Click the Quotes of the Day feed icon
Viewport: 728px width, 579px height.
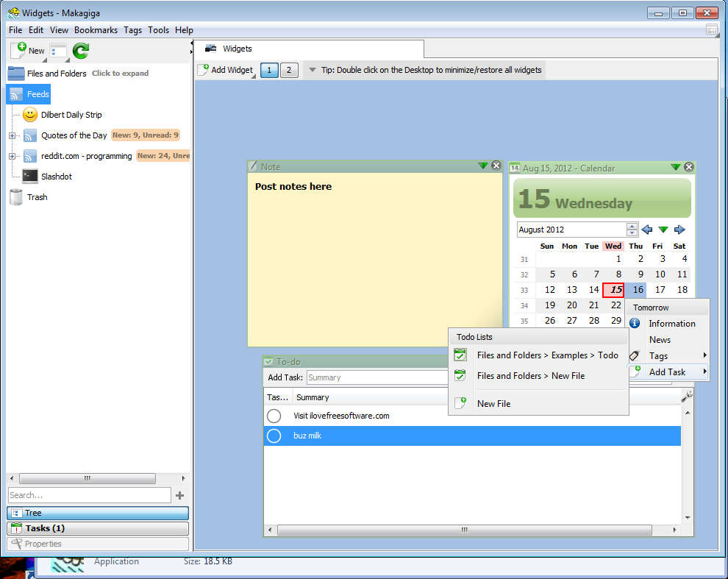tap(30, 135)
